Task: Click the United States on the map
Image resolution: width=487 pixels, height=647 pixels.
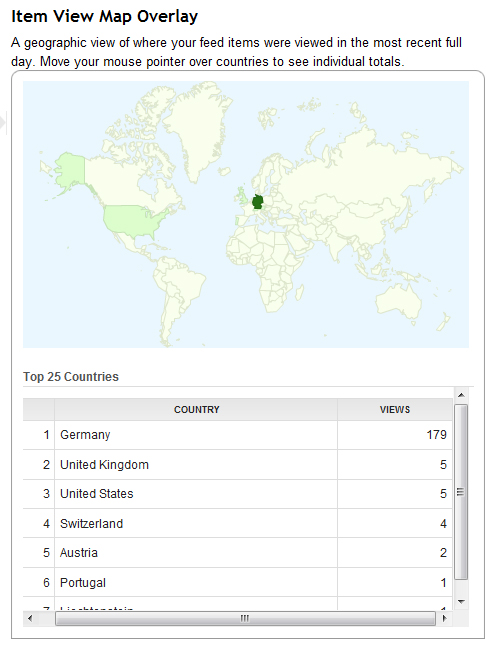Action: pos(134,221)
